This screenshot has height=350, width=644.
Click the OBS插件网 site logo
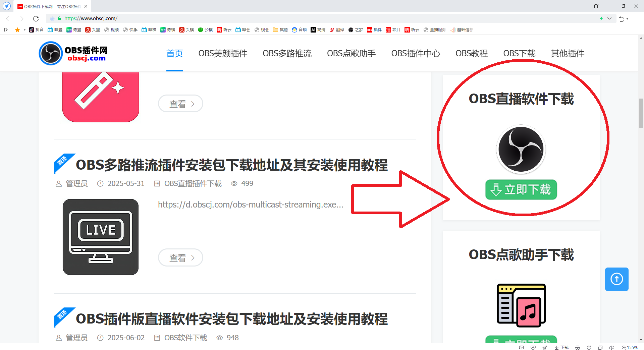pyautogui.click(x=73, y=53)
